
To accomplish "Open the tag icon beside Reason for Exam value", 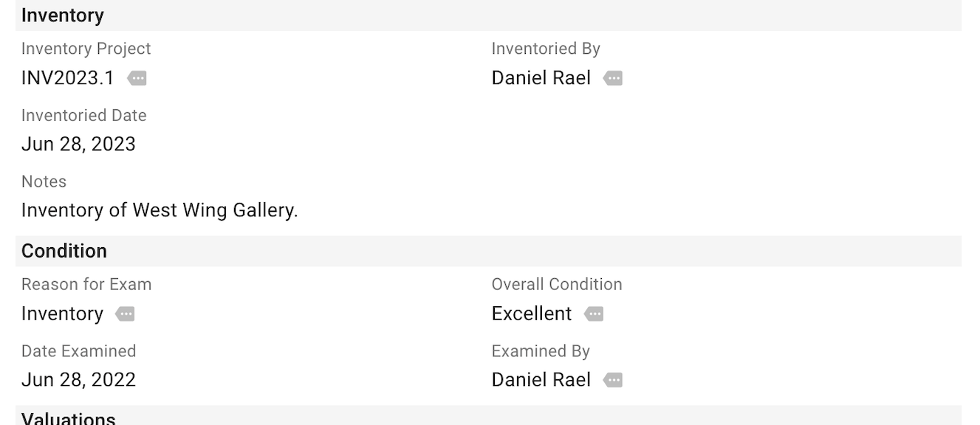I will coord(125,314).
